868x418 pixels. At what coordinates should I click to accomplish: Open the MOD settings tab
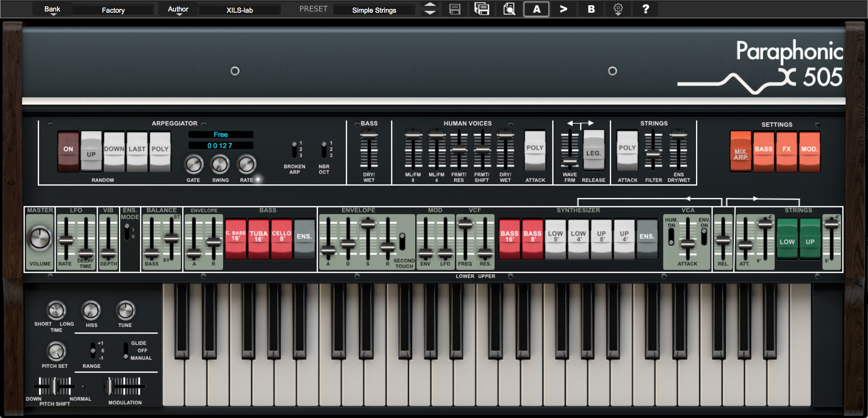click(810, 149)
